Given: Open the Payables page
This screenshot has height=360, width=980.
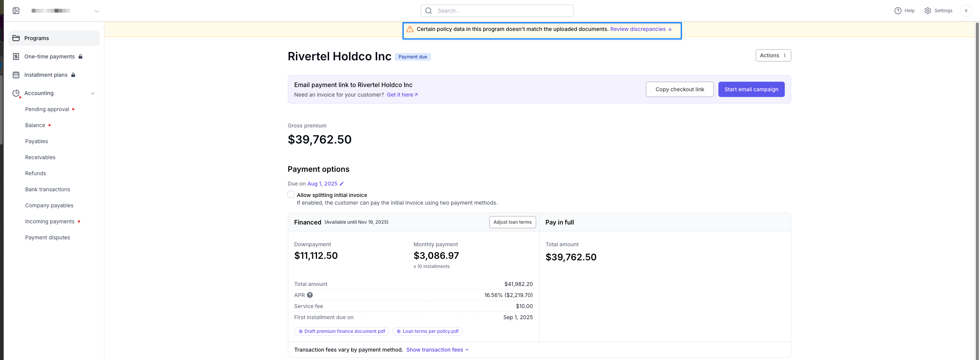Looking at the screenshot, I should coord(37,141).
